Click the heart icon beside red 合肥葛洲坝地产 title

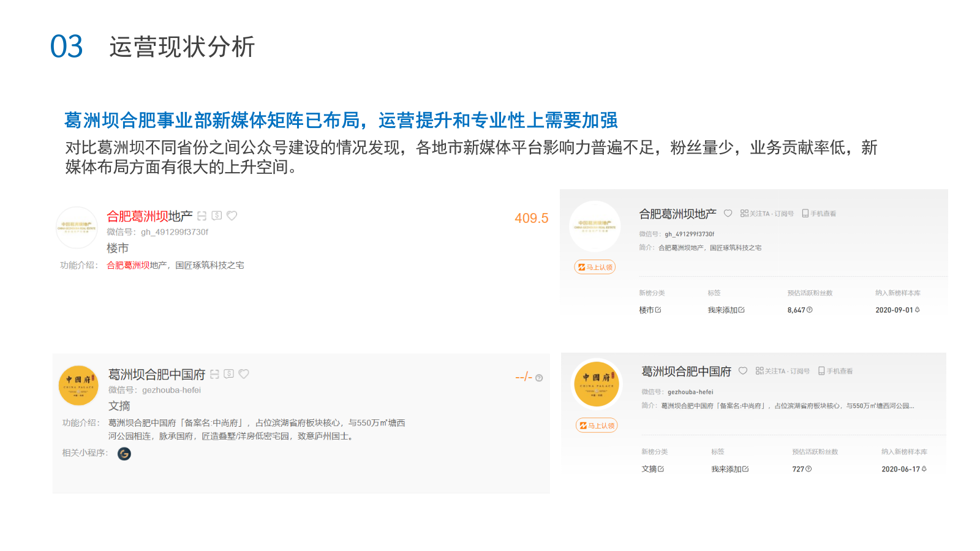click(232, 216)
